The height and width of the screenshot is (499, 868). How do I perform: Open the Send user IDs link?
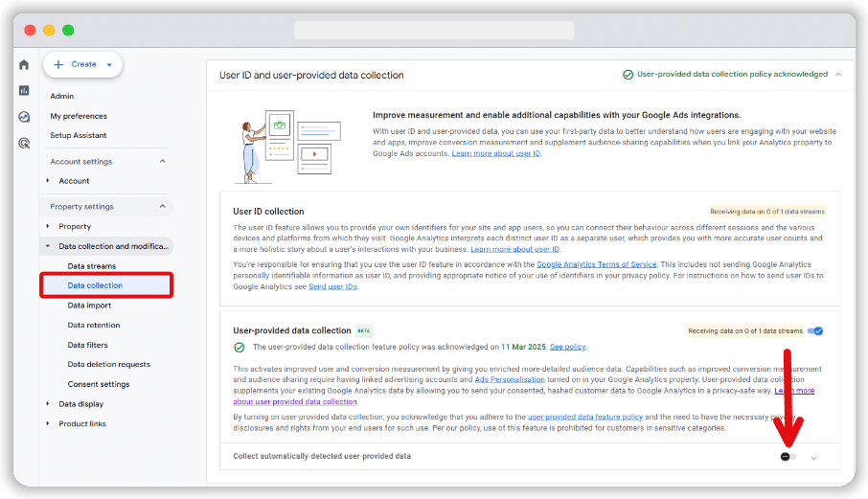(x=332, y=286)
